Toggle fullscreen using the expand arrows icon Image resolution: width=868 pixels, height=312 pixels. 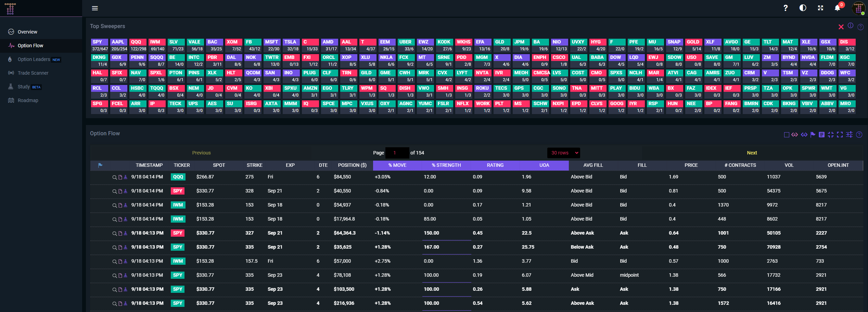pos(820,8)
